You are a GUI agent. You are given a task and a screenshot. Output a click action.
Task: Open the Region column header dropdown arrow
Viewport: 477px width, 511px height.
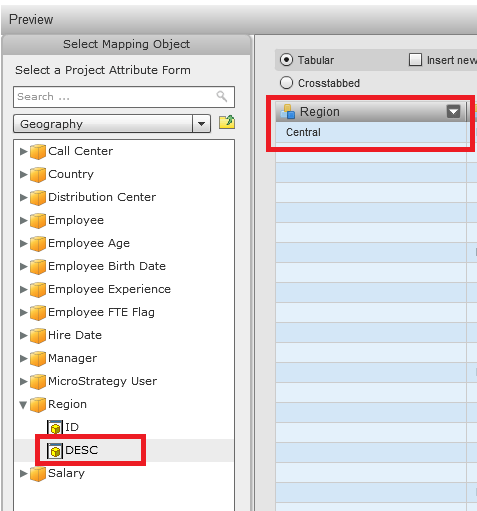(x=453, y=111)
